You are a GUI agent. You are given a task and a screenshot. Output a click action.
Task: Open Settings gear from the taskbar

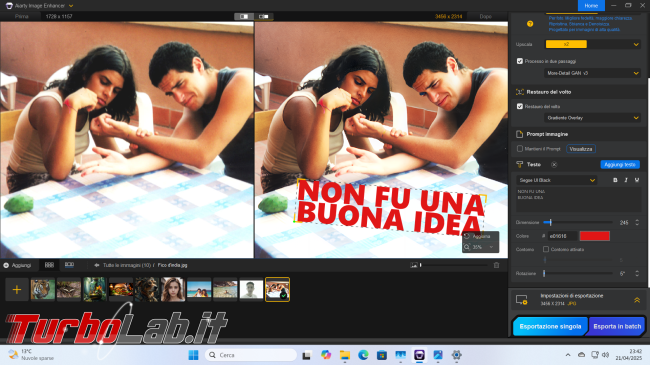point(456,355)
